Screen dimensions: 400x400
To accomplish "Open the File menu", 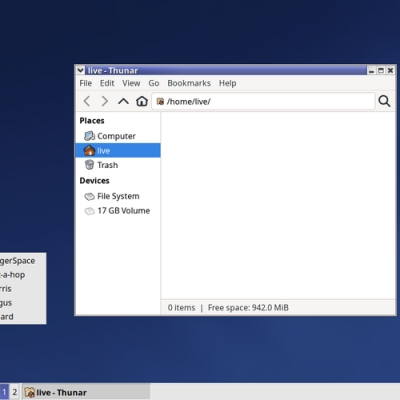I will (86, 83).
